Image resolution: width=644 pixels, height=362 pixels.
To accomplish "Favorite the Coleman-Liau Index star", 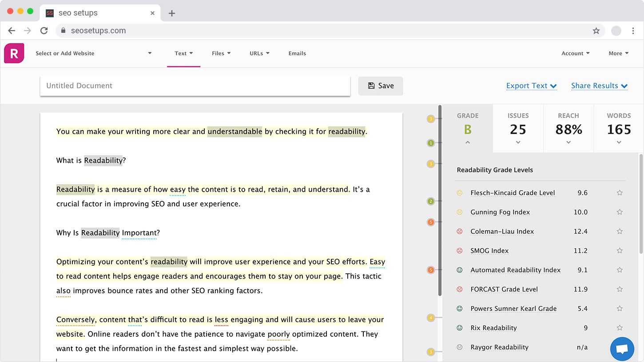I will pos(620,231).
